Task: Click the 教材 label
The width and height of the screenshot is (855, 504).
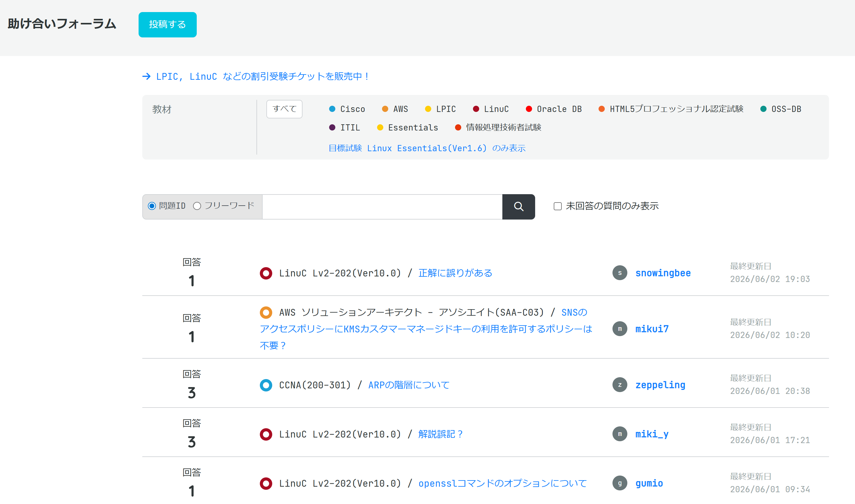Action: pyautogui.click(x=162, y=109)
